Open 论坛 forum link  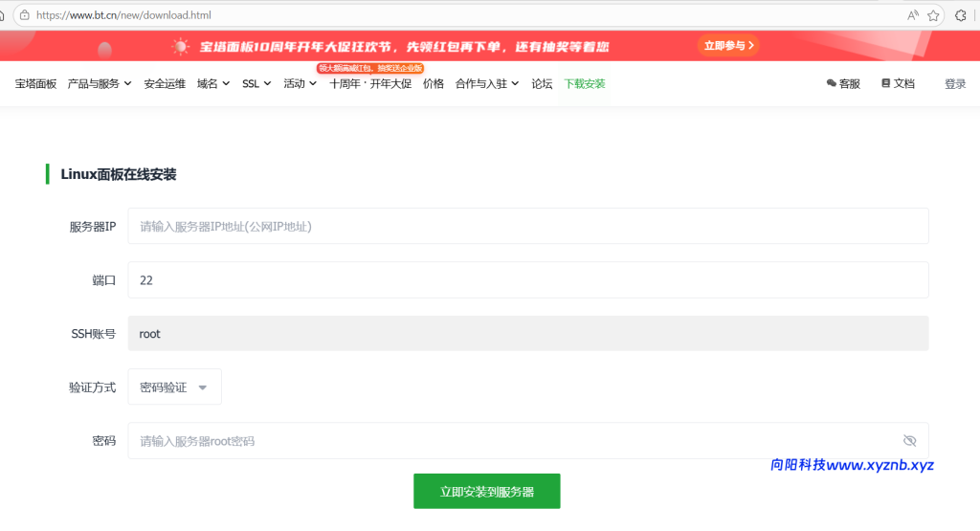542,83
